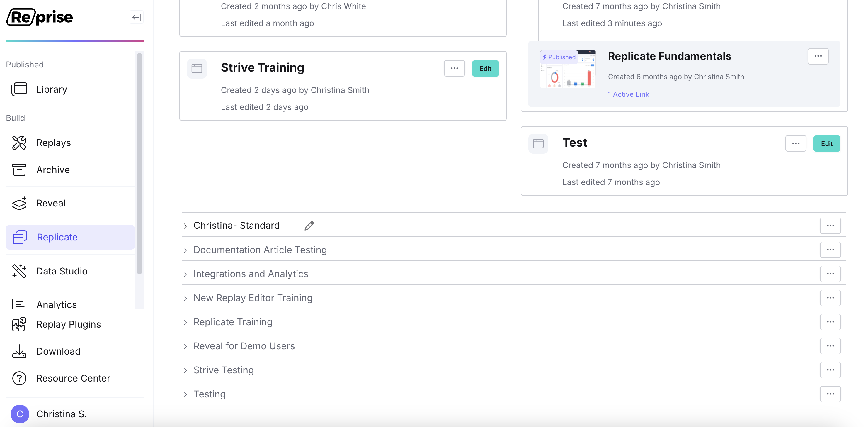Expand the Christina- Standard folder
The width and height of the screenshot is (868, 427).
click(x=185, y=226)
